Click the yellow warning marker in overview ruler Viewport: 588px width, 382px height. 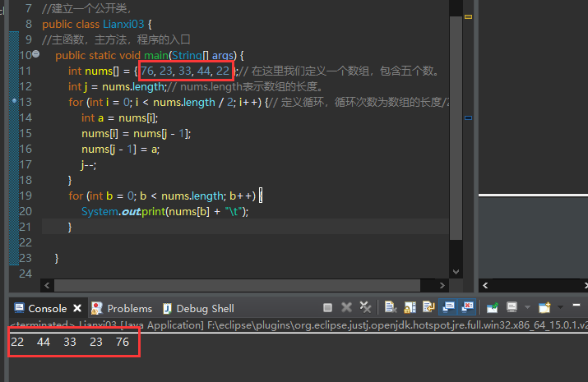469,17
